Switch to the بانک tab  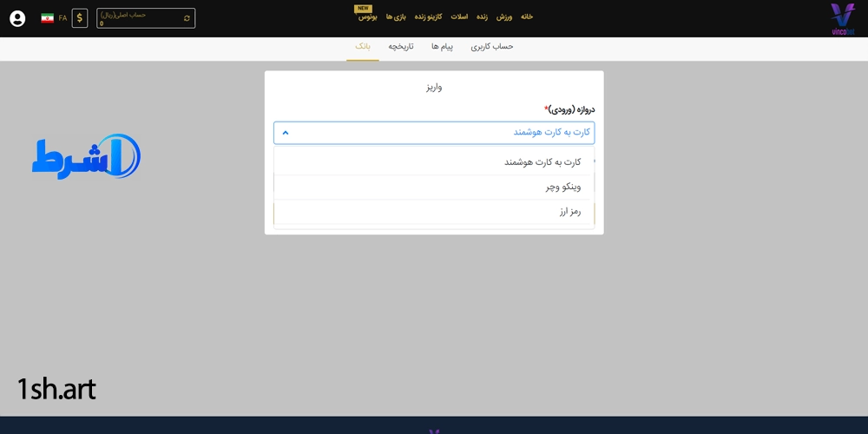click(x=363, y=47)
